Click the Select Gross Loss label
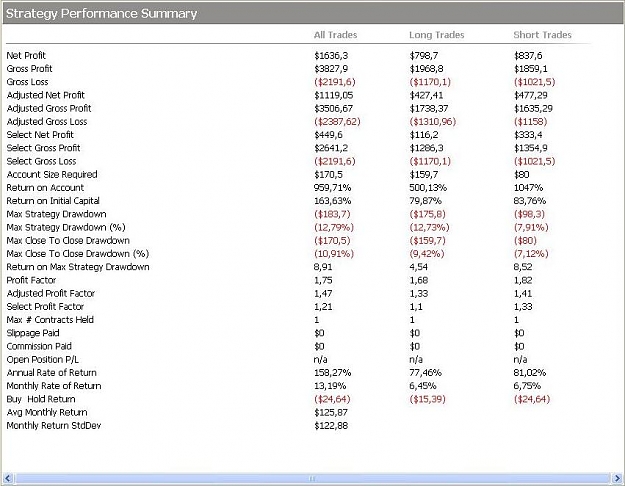The height and width of the screenshot is (486, 625). (x=41, y=161)
